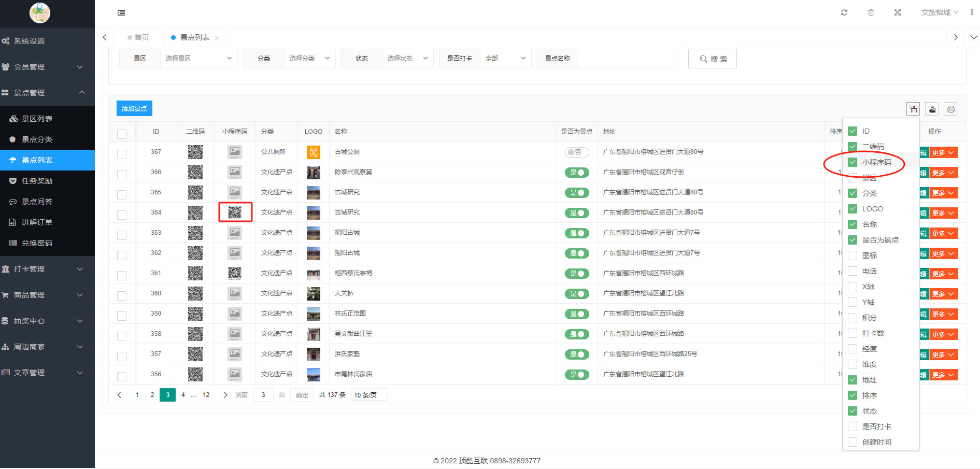Toggle fullscreen with the expand icon
The image size is (980, 469).
tap(897, 12)
